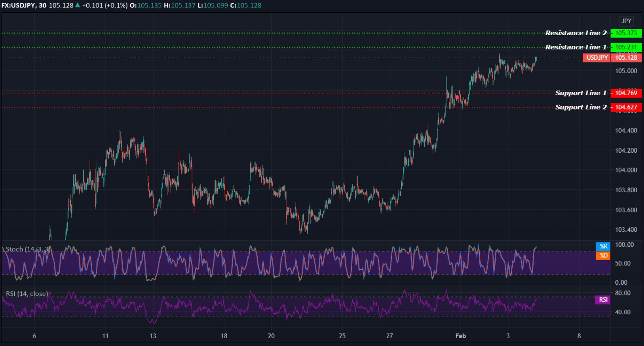Click the 3 date label on time axis
The height and width of the screenshot is (346, 644).
click(x=508, y=336)
